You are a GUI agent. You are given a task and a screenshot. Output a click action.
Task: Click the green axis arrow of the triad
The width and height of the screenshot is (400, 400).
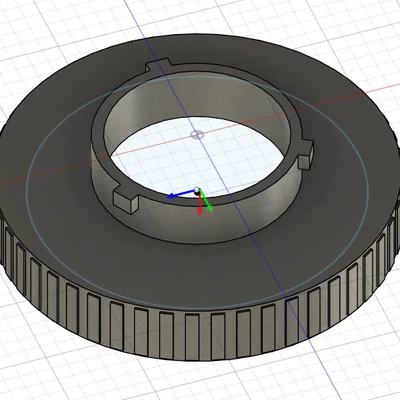206,202
